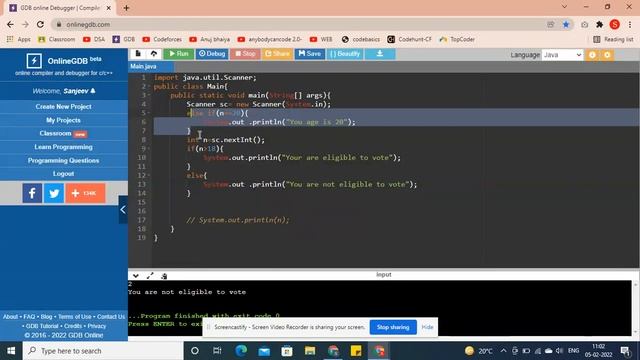Click the orange settings gear icon
The width and height of the screenshot is (640, 360).
click(x=607, y=55)
